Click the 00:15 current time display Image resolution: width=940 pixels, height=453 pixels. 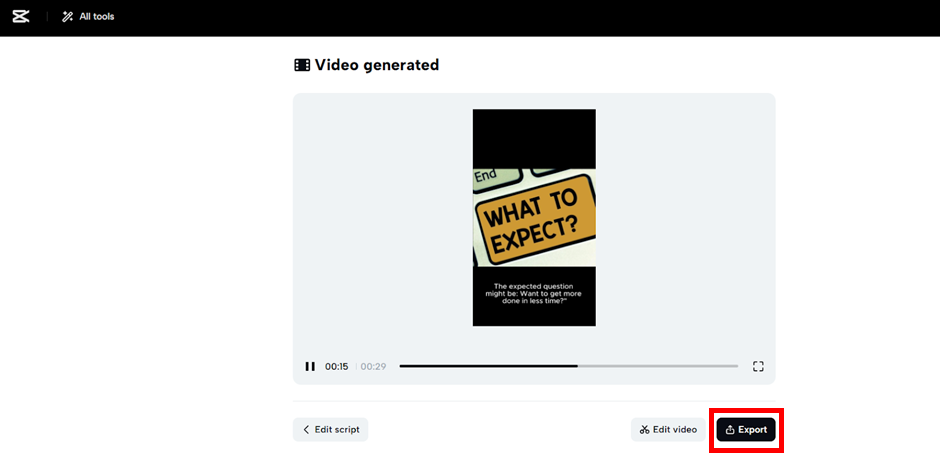click(x=336, y=367)
